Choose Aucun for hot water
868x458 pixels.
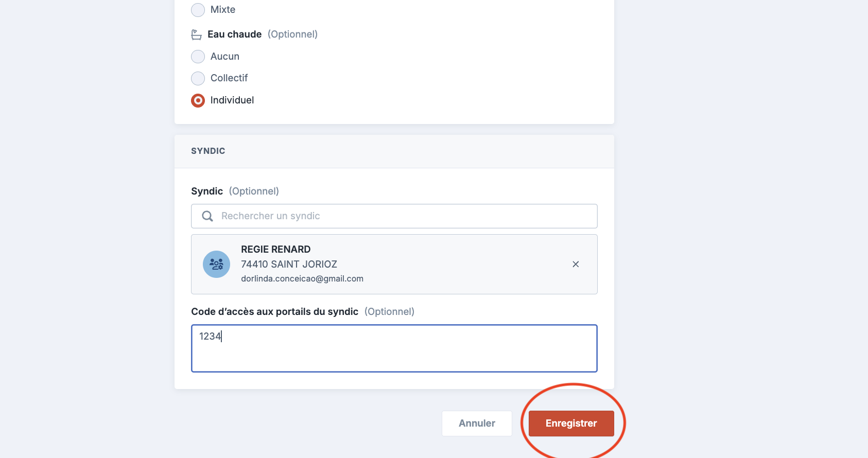198,57
